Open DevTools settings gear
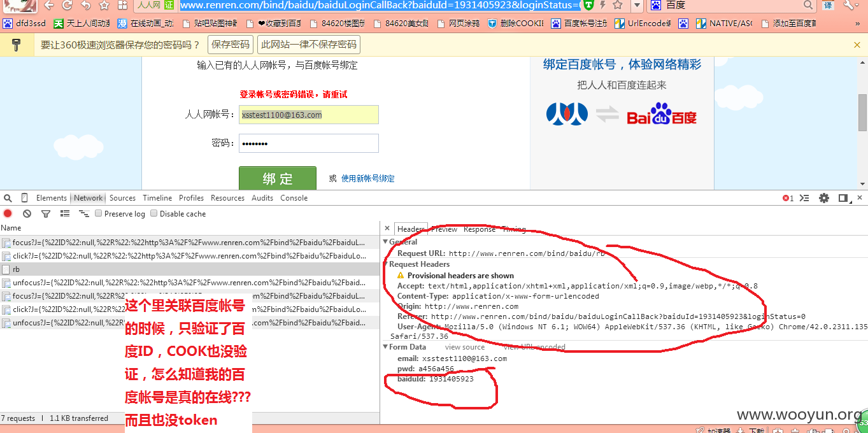868x433 pixels. click(x=824, y=198)
